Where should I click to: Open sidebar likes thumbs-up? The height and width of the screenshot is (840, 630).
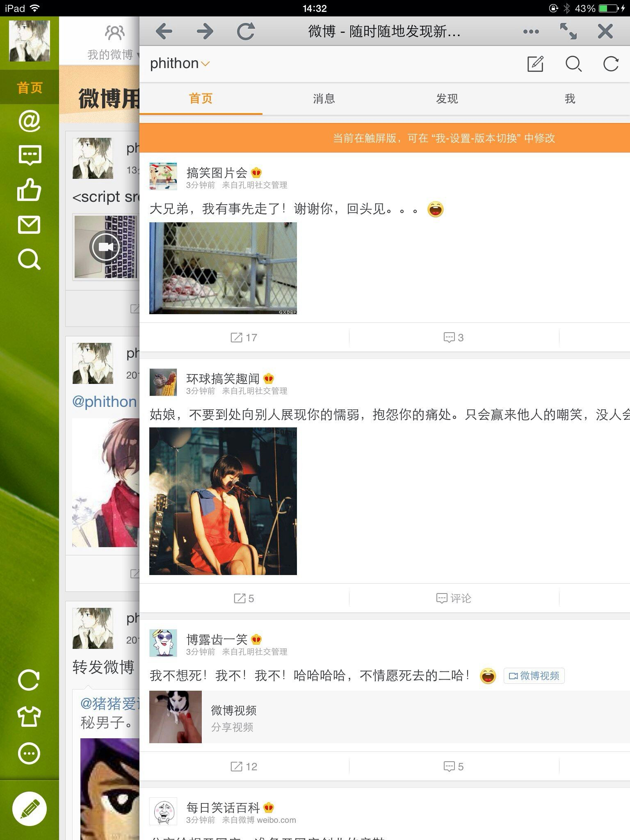[x=30, y=190]
